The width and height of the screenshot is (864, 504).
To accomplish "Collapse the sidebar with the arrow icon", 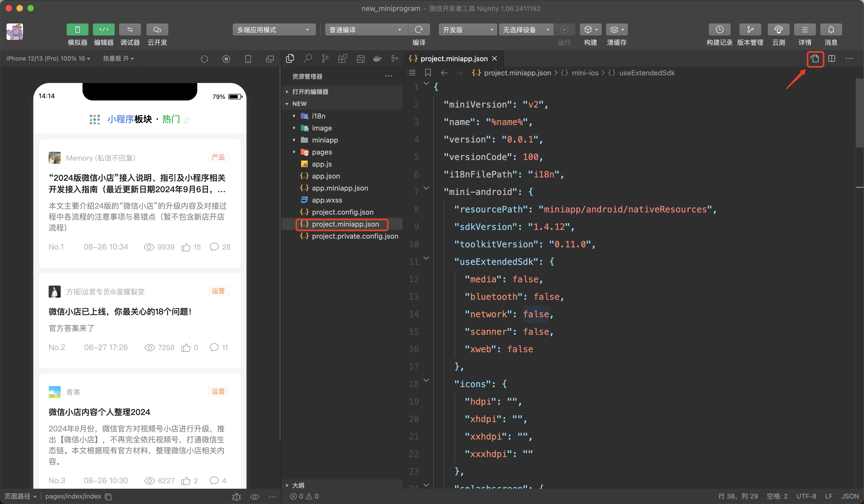I will pos(395,59).
